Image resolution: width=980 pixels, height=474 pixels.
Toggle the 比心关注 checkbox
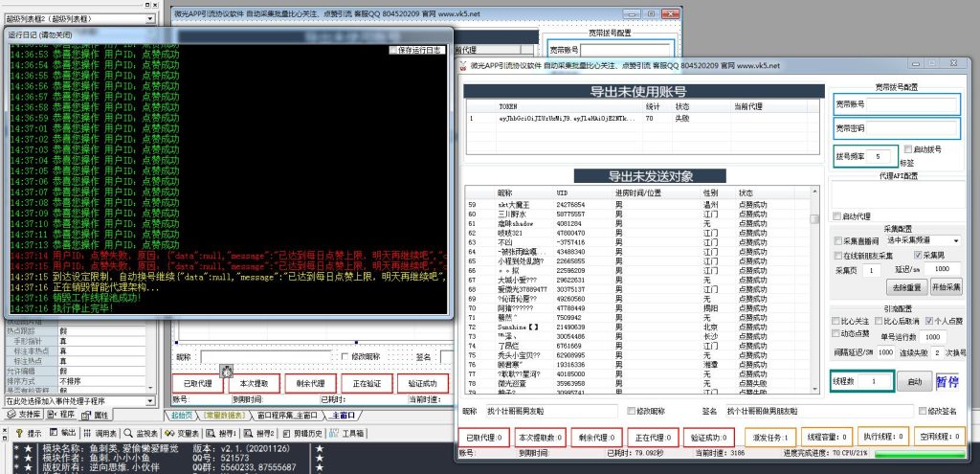click(x=835, y=322)
